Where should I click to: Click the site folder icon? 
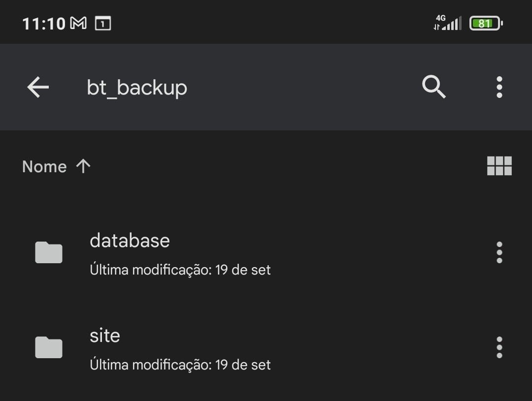pyautogui.click(x=49, y=347)
